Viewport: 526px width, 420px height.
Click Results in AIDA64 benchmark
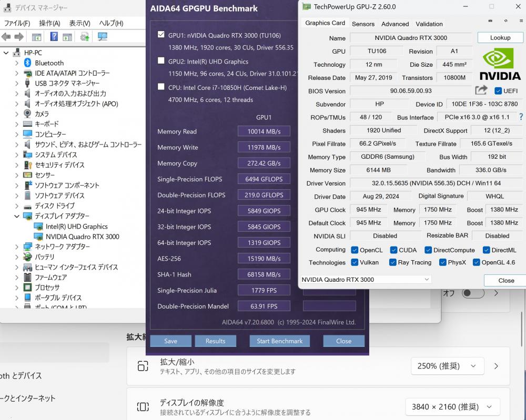coord(215,341)
